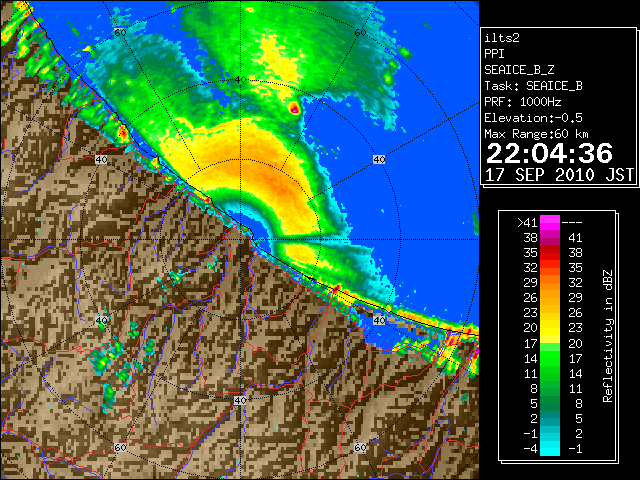
Task: Click the "---" label beside the >41 swatch
Action: (x=572, y=222)
